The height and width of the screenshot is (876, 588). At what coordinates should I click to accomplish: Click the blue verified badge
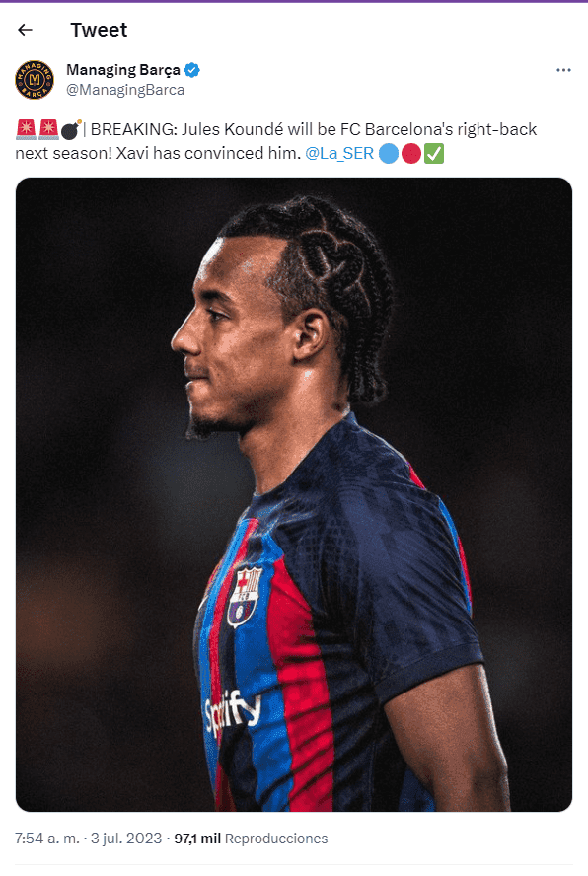tap(192, 70)
